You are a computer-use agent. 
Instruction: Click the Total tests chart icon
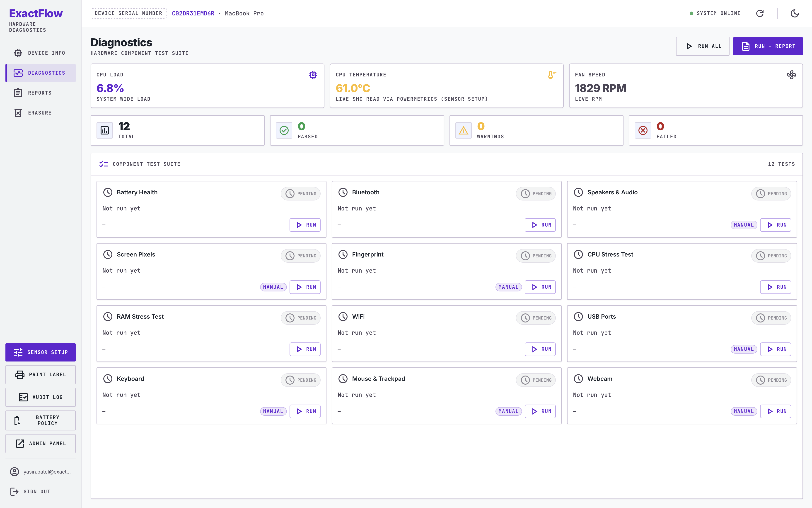[x=105, y=130]
